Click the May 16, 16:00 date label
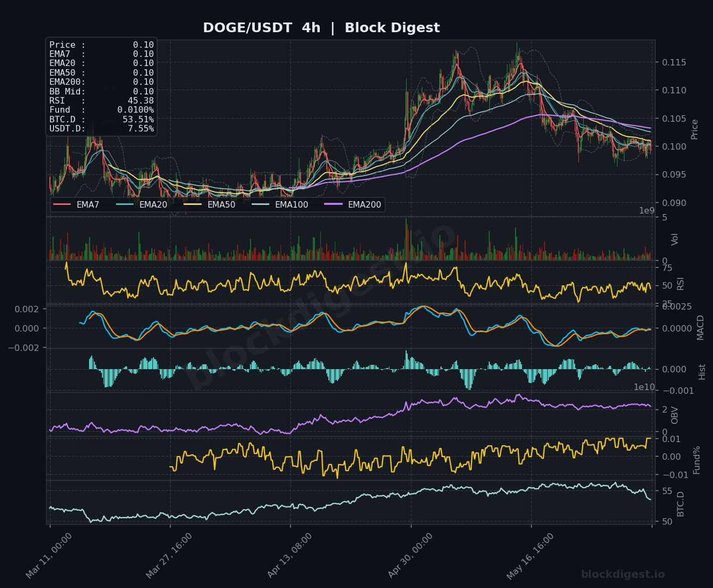 [530, 556]
